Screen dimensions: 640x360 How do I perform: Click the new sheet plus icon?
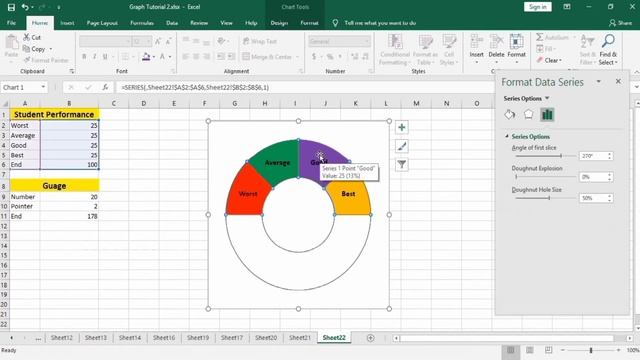[x=370, y=338]
